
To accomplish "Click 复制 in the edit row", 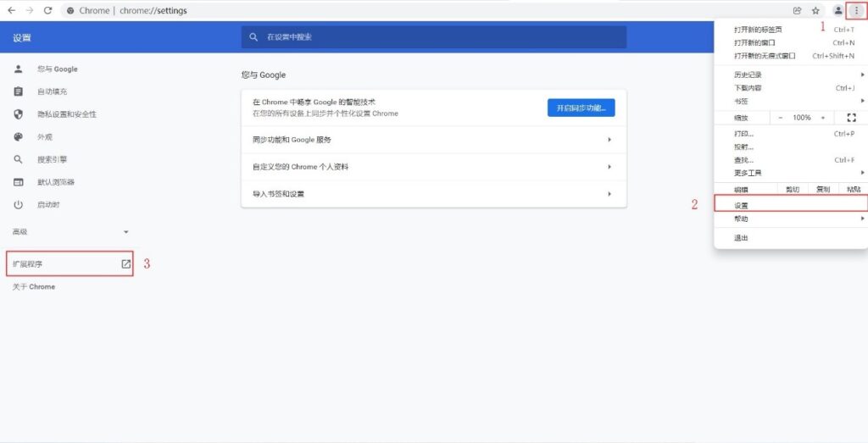I will [823, 189].
